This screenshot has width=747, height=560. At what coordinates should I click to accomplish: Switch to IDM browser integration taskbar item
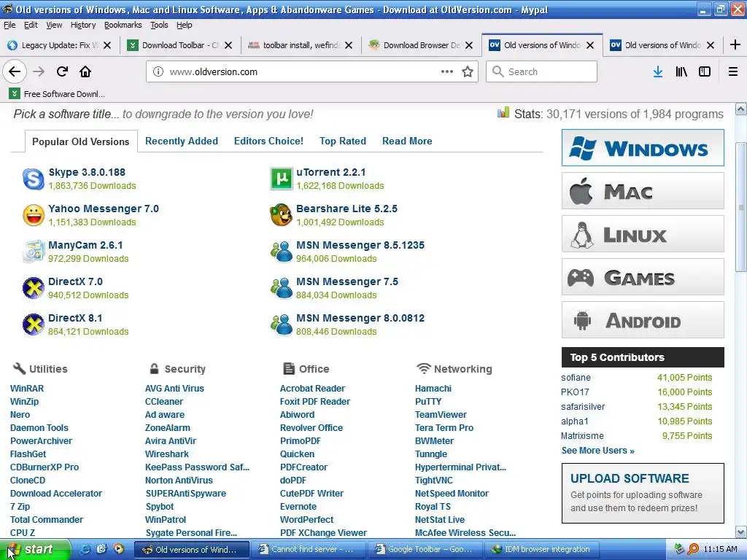541,549
